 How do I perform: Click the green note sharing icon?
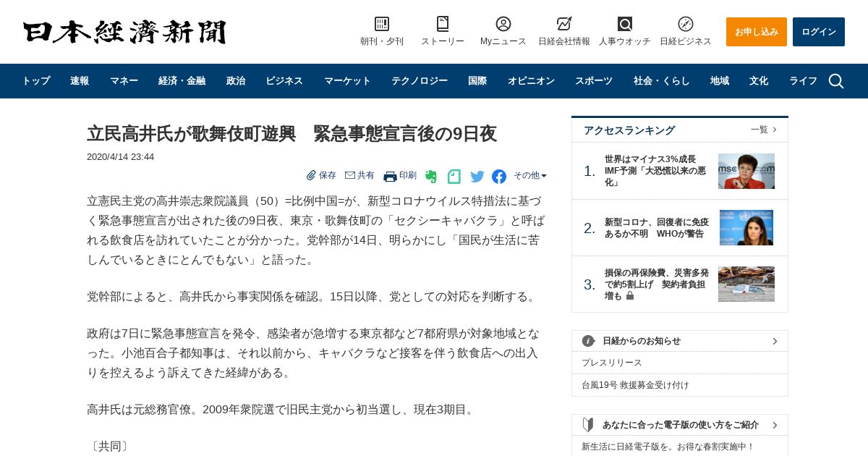454,176
